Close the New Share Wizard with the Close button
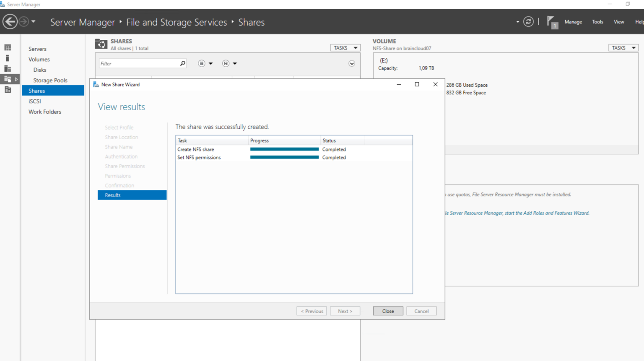644x361 pixels. tap(388, 311)
